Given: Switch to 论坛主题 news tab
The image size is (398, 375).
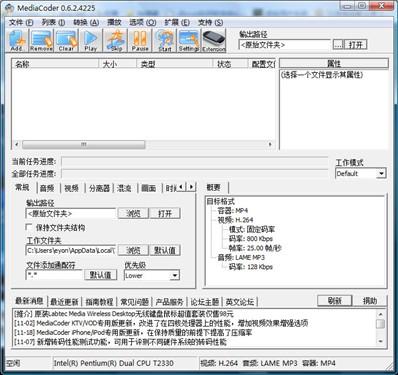Looking at the screenshot, I should pos(205,302).
